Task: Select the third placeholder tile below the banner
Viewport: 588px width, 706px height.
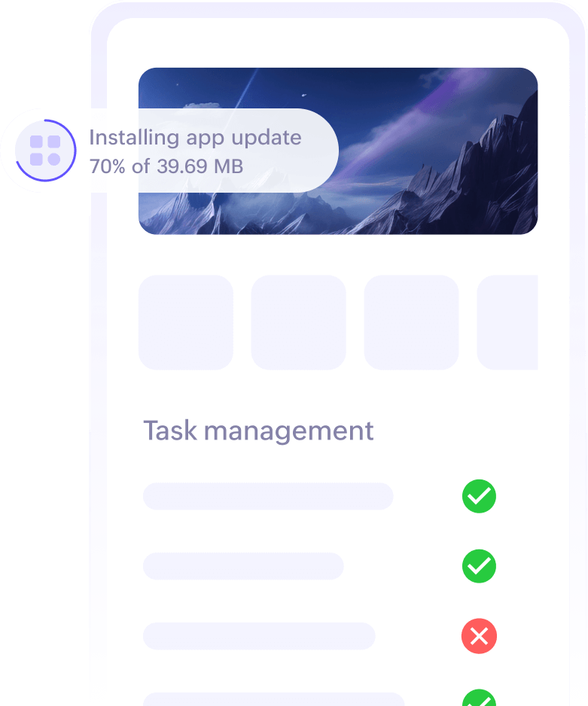Action: point(412,322)
